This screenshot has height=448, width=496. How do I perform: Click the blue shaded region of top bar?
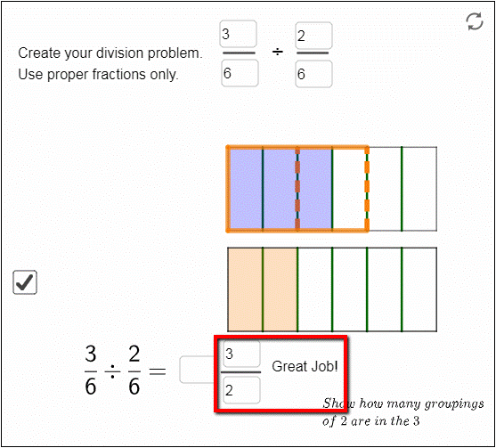point(281,189)
